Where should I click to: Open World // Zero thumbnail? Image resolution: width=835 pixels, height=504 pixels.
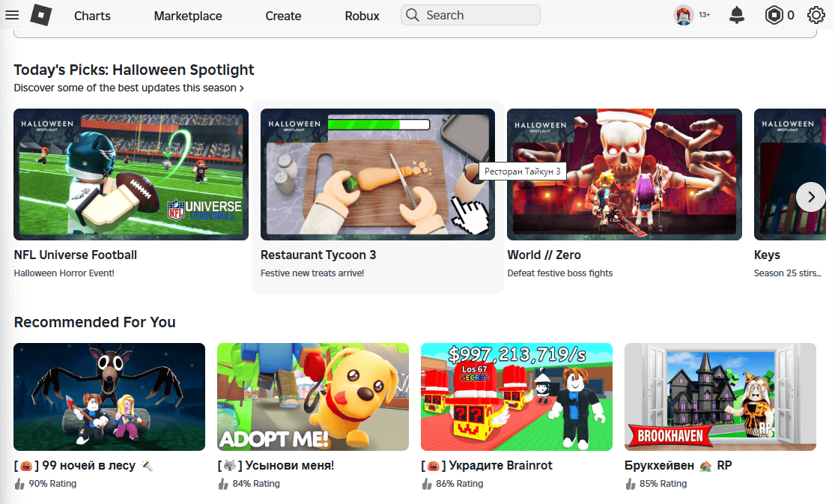pos(625,174)
